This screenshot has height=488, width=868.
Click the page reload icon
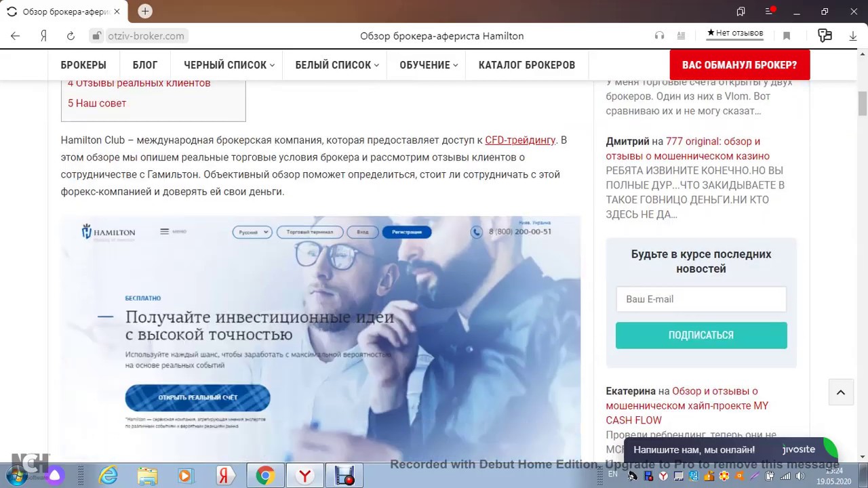[71, 36]
